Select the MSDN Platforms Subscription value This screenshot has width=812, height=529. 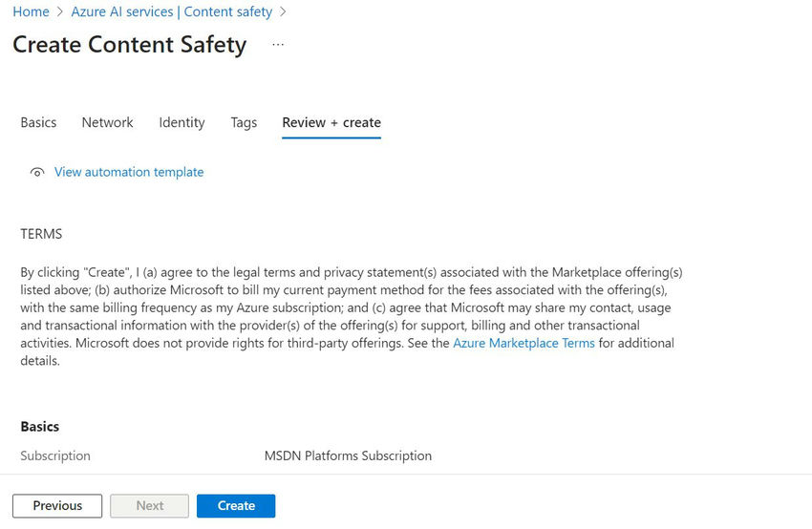[x=348, y=455]
